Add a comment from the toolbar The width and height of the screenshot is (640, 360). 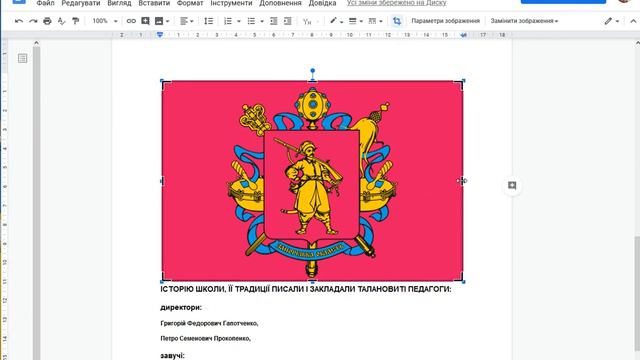pos(145,21)
